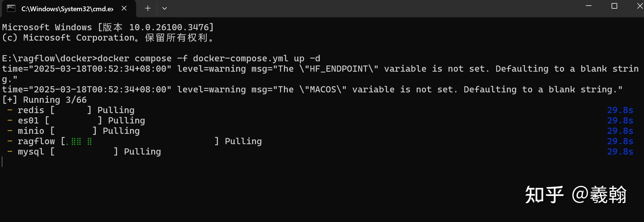Click the Microsoft Windows version line
Screen dimensions: 644x222
click(x=108, y=27)
